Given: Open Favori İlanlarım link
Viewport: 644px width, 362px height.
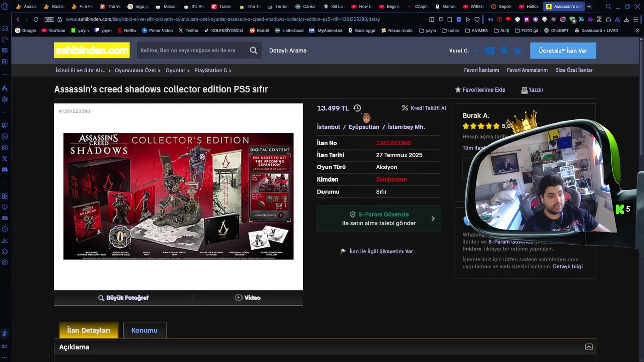Looking at the screenshot, I should 481,70.
